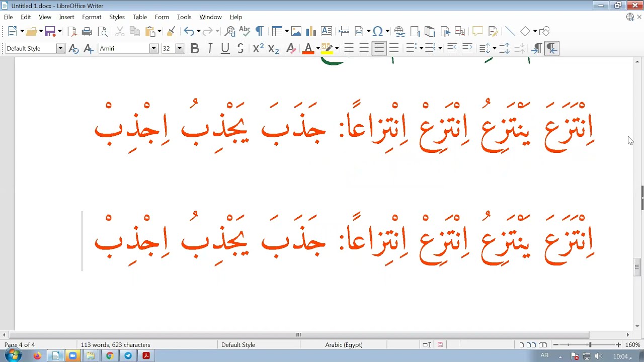Image resolution: width=644 pixels, height=362 pixels.
Task: Open the Styles menu
Action: (x=117, y=17)
